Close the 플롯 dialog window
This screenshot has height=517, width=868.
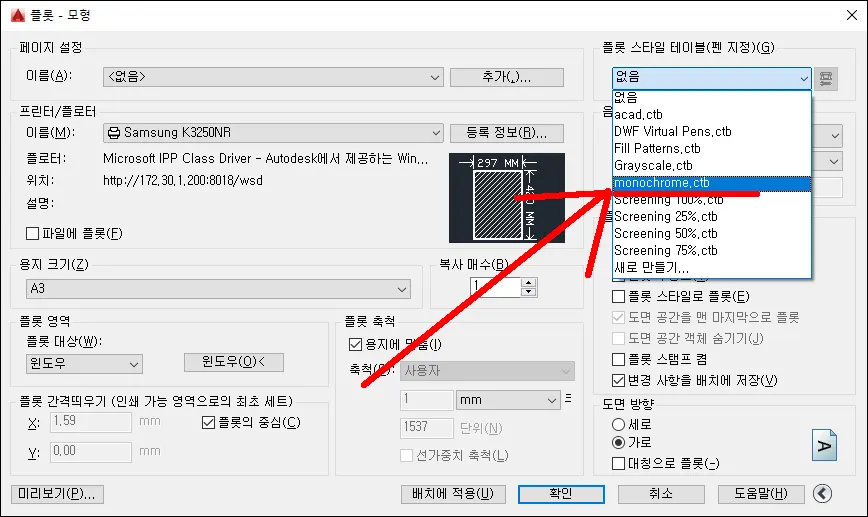[x=851, y=15]
